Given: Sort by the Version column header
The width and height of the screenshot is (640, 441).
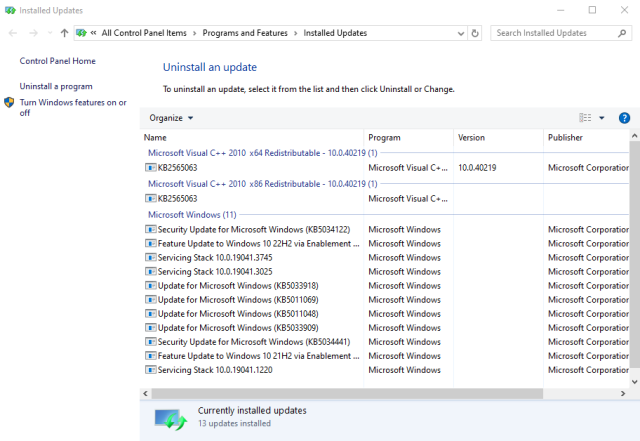Looking at the screenshot, I should coord(498,138).
